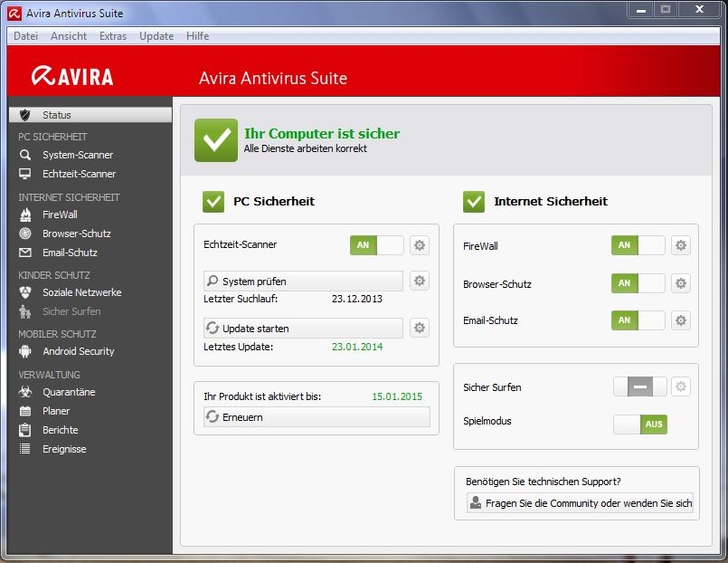The width and height of the screenshot is (728, 563).
Task: Click the Update starten button
Action: [x=303, y=328]
